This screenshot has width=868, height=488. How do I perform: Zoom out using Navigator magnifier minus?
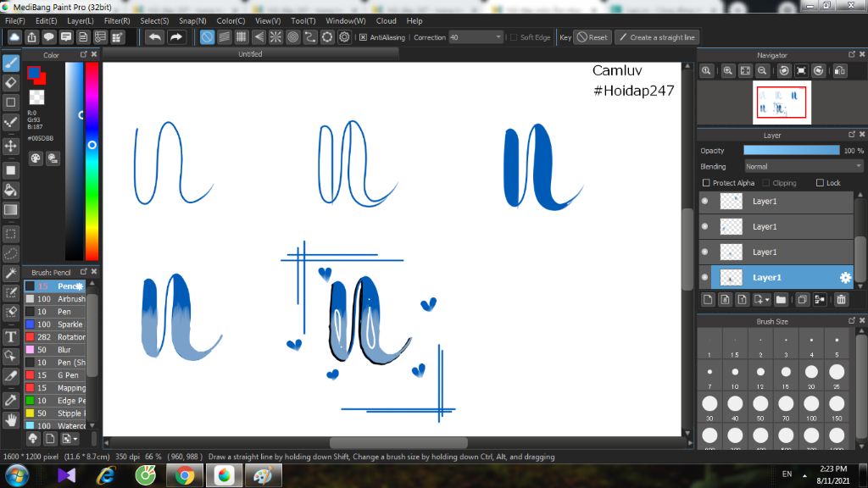762,71
